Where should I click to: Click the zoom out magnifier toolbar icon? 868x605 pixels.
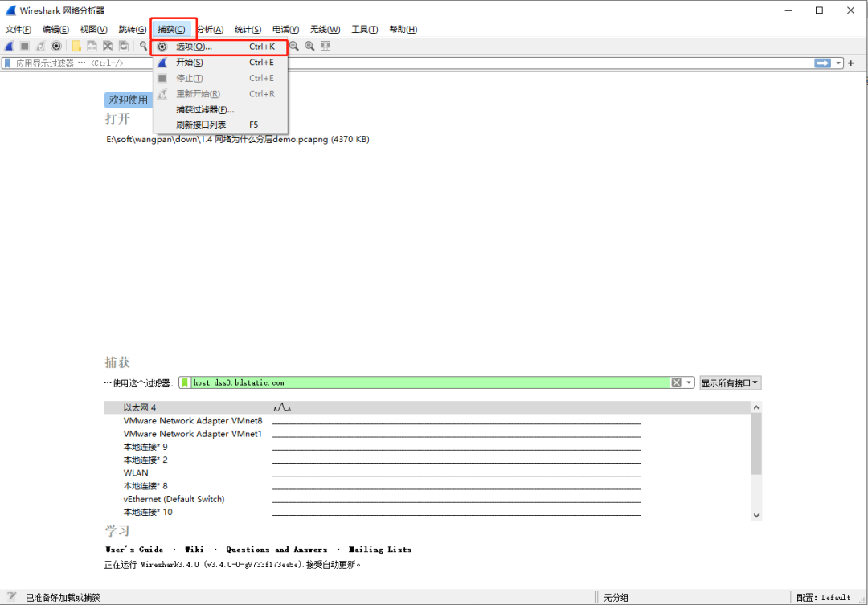[x=294, y=46]
